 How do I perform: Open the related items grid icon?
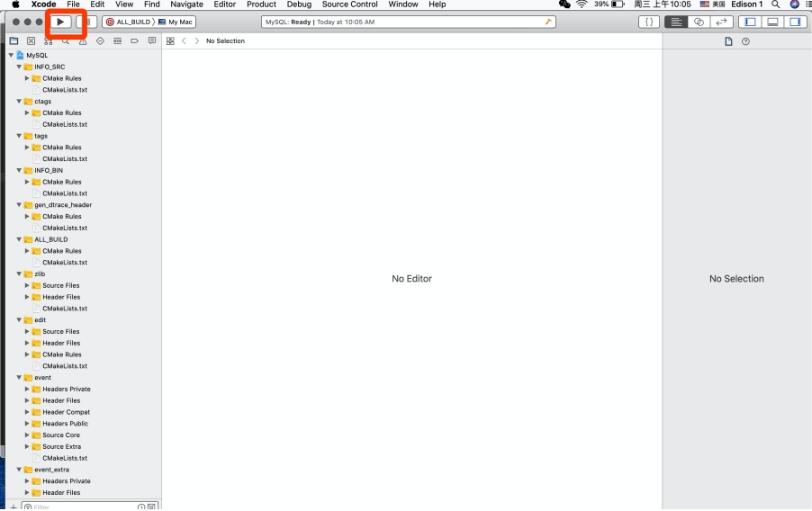point(170,40)
